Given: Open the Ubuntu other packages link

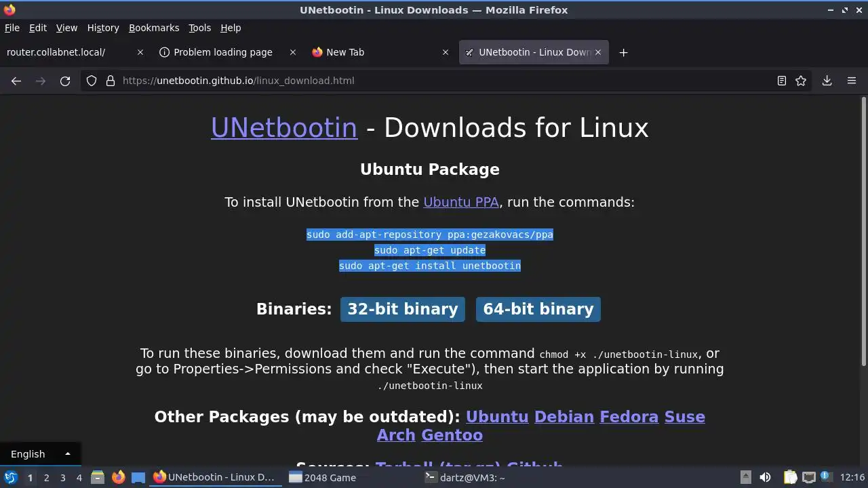Looking at the screenshot, I should pos(497,417).
